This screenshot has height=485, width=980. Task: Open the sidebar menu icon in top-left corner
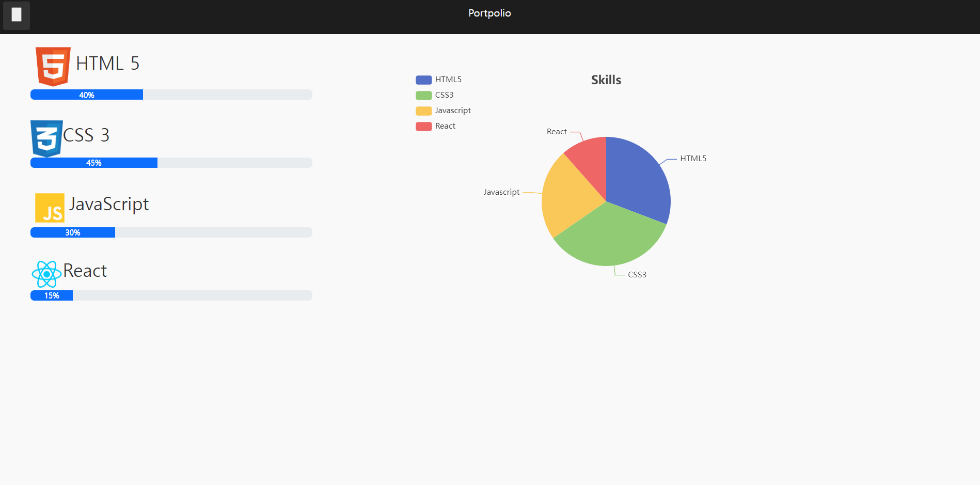(x=16, y=15)
